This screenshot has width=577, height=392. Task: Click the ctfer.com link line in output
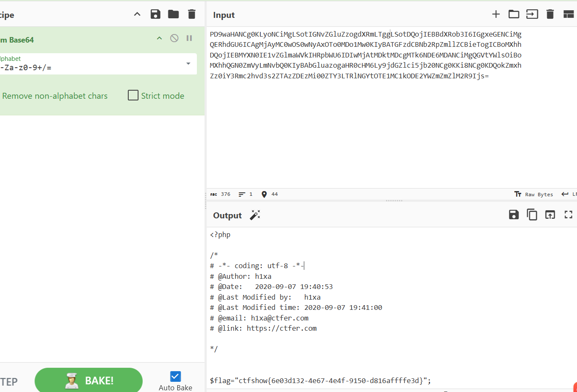point(263,328)
